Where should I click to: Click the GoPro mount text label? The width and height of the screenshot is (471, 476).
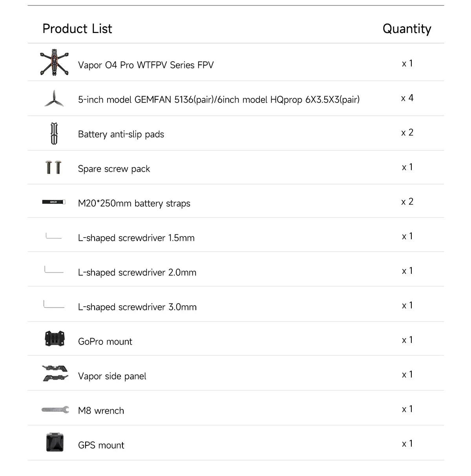click(x=105, y=342)
